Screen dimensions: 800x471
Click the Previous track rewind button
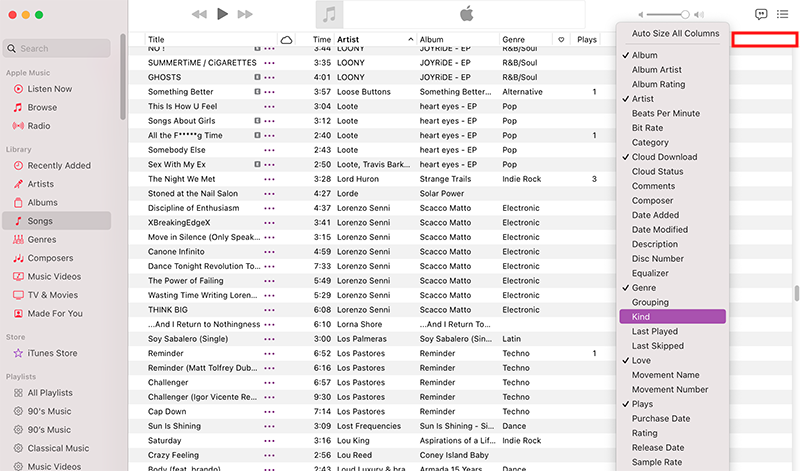[199, 14]
